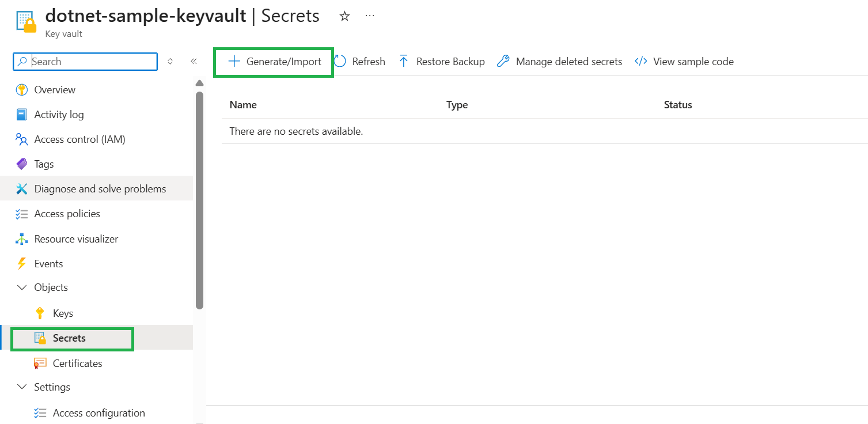Click the favorite star icon beside the title
The image size is (868, 424).
(344, 16)
